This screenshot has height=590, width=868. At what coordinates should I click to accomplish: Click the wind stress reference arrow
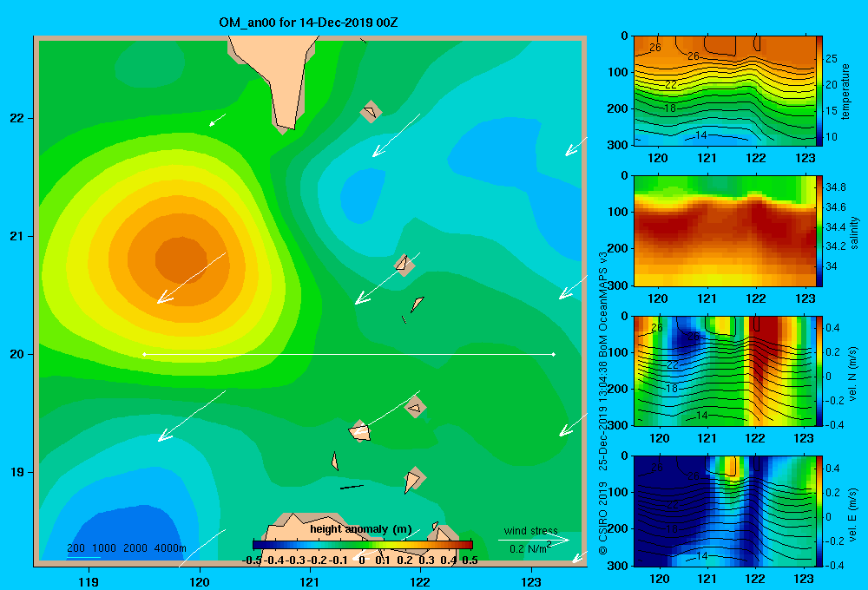534,540
